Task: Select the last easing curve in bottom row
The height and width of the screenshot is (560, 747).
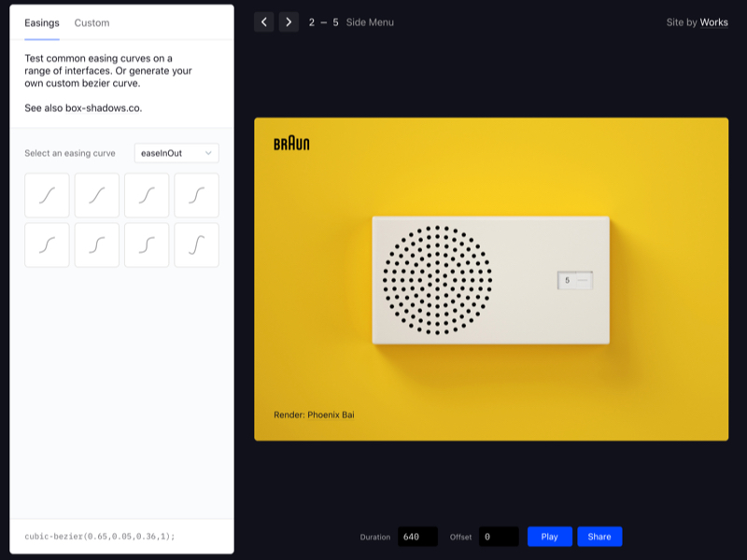Action: click(196, 245)
